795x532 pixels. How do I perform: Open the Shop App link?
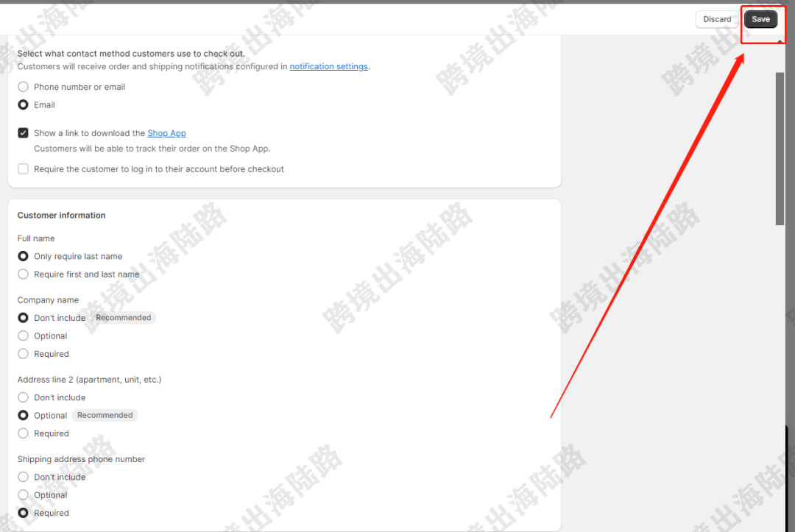(166, 133)
